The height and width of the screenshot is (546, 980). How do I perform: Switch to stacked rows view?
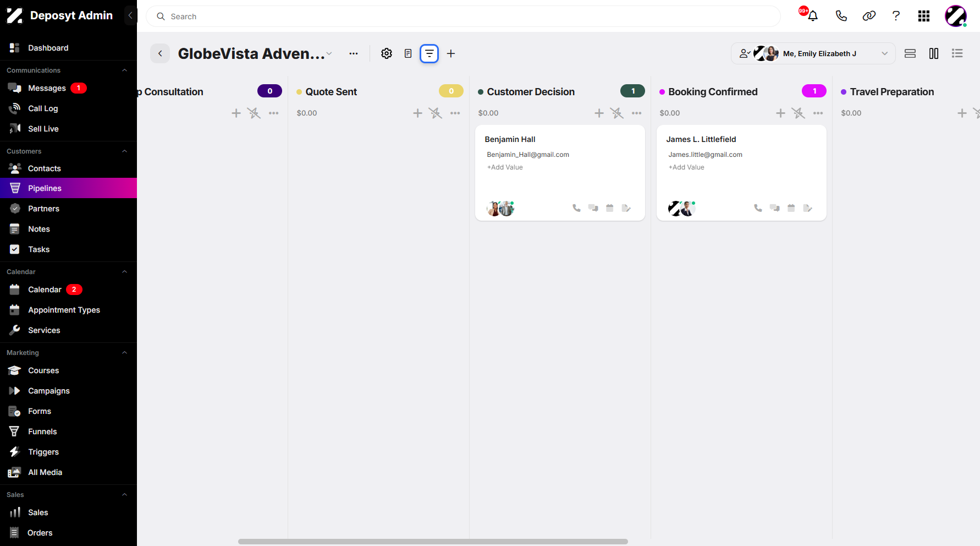(910, 53)
